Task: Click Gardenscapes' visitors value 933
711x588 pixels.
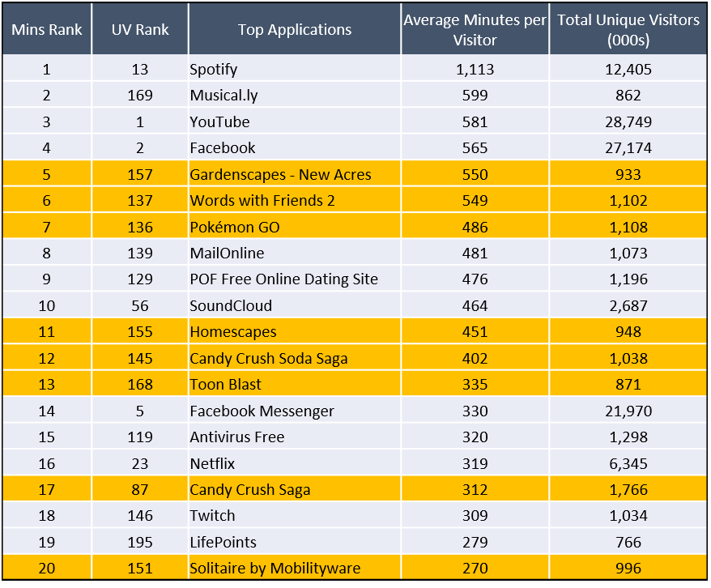Action: click(628, 174)
